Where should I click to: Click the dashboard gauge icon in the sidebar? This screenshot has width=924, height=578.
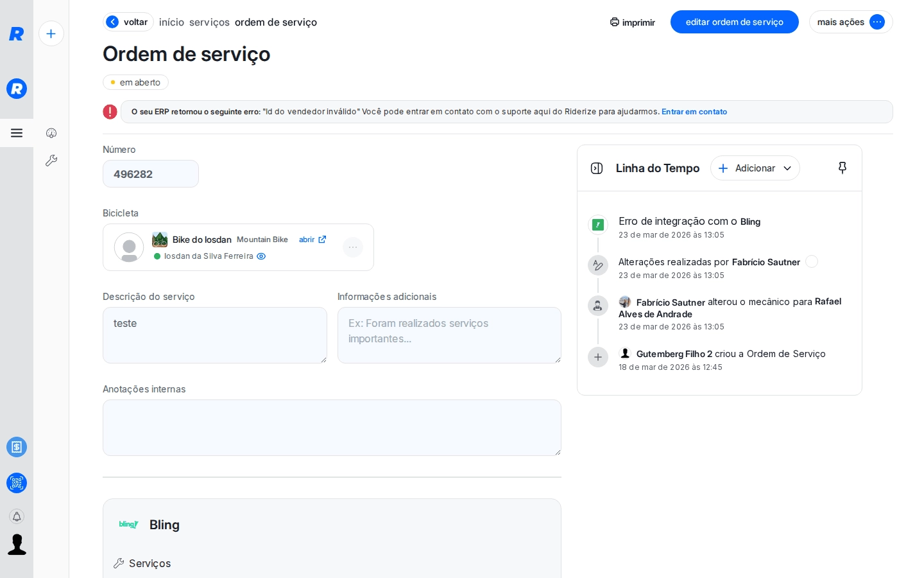click(51, 133)
